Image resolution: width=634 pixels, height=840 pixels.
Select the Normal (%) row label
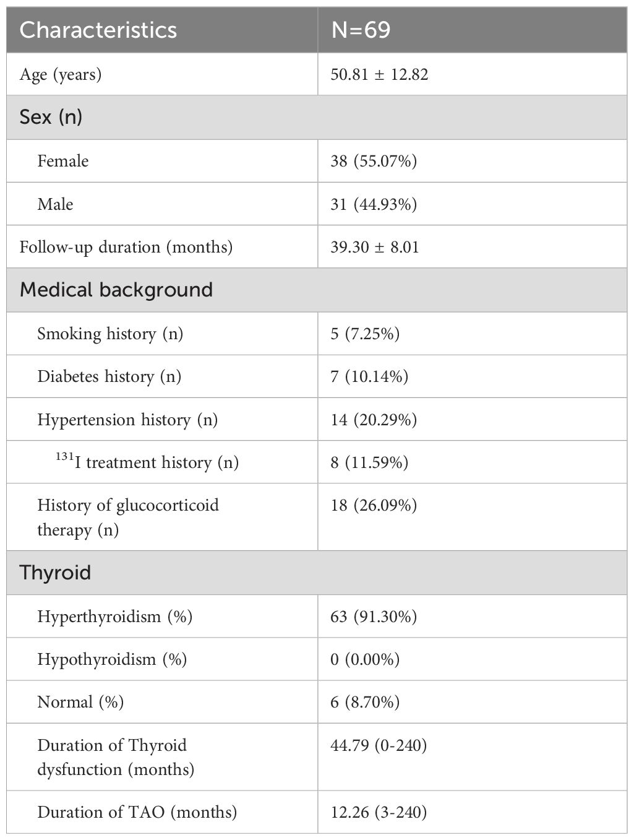point(80,702)
